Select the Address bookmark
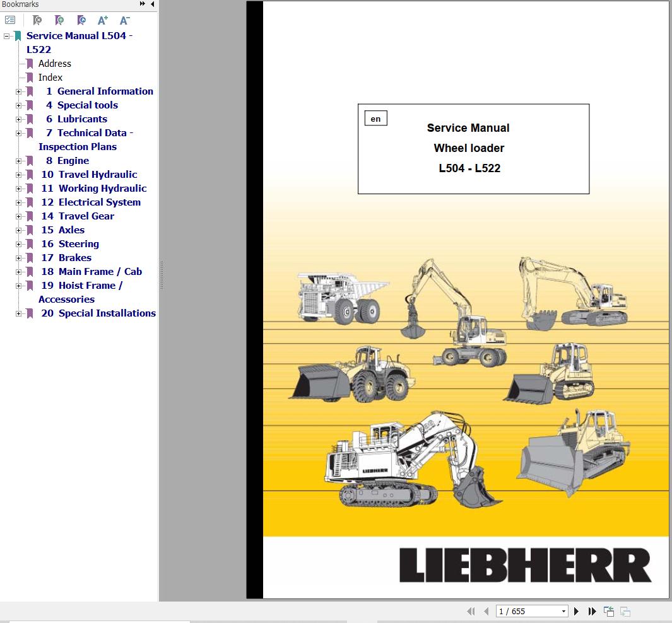672x623 pixels. (x=54, y=63)
